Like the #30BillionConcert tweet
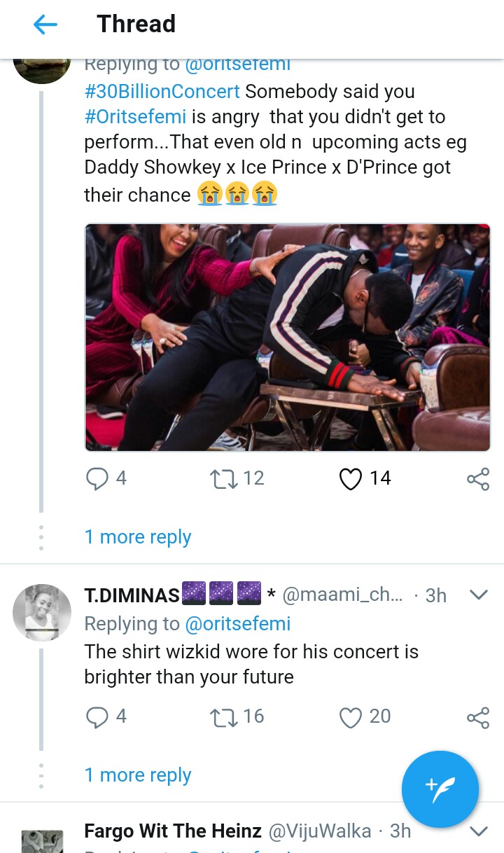Screen dimensions: 504x853 coord(350,478)
